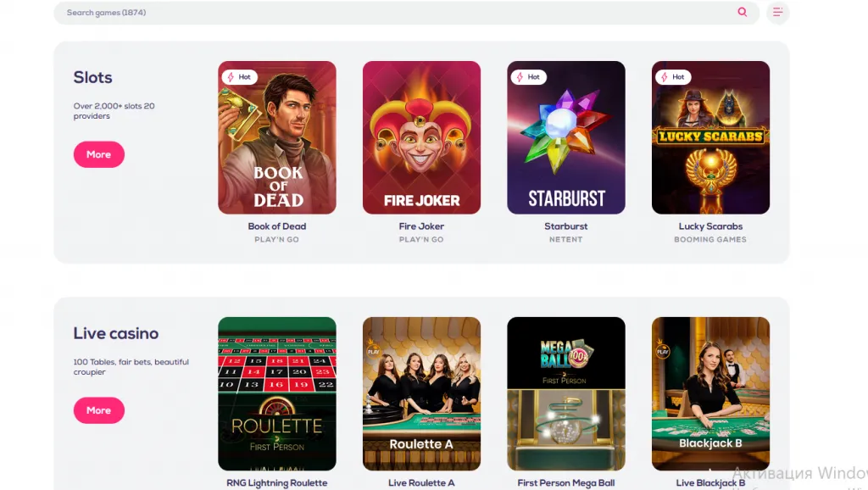Screen dimensions: 868x490
Task: Open the Book of Dead thumbnail
Action: [x=277, y=137]
